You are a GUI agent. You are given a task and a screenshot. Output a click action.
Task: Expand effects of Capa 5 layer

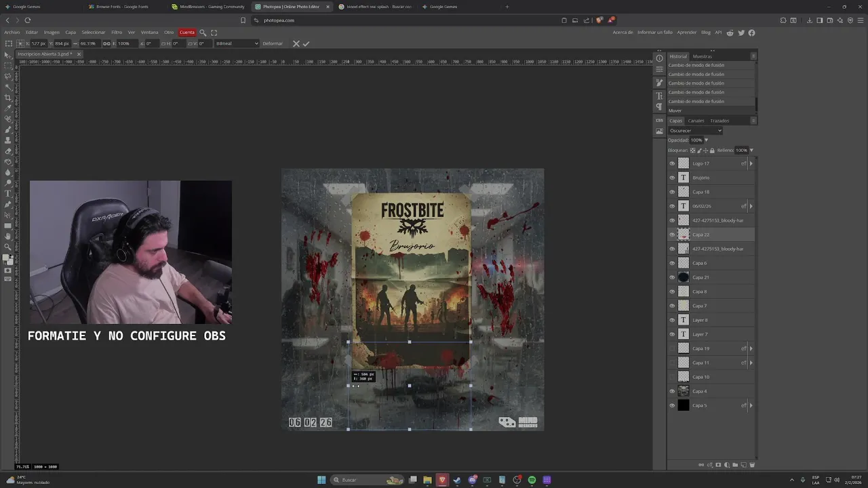(751, 405)
